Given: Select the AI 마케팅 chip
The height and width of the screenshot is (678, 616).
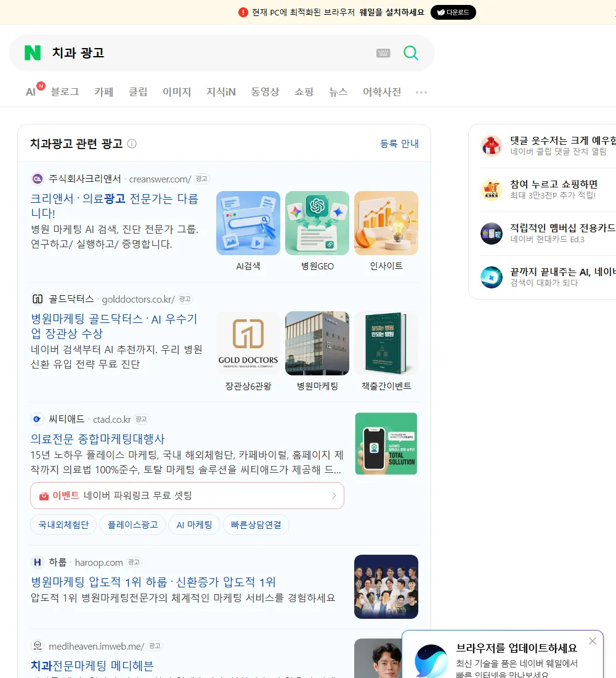Looking at the screenshot, I should pyautogui.click(x=194, y=525).
